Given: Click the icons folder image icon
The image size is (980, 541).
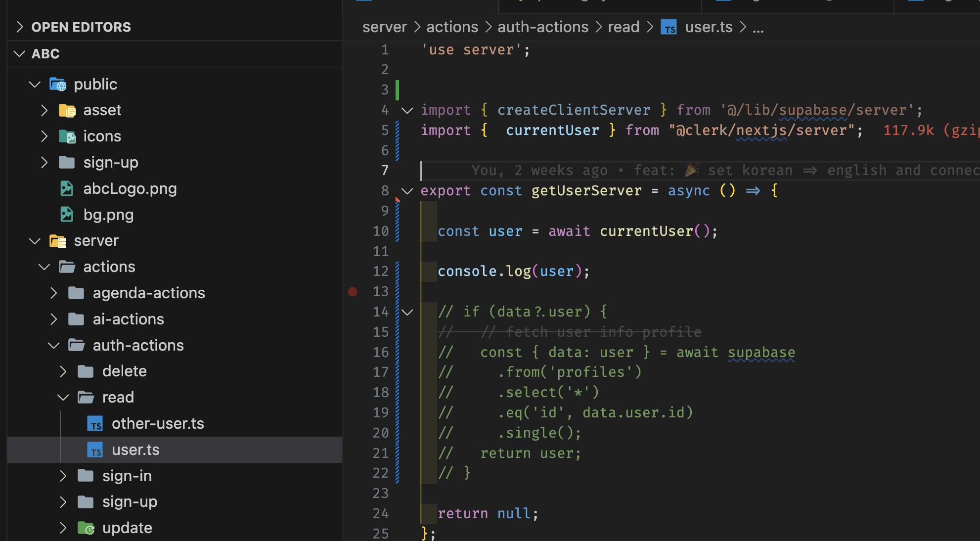Looking at the screenshot, I should (x=67, y=136).
